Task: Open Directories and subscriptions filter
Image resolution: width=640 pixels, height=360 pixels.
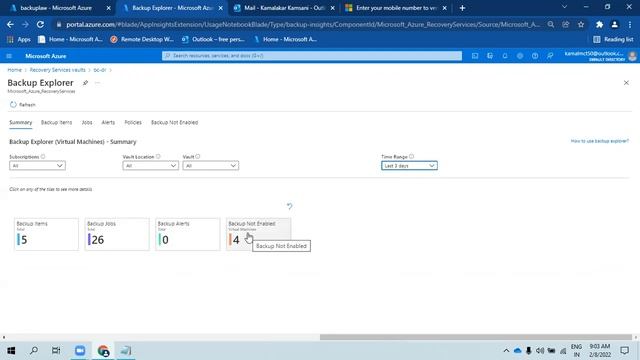Action: [490, 56]
